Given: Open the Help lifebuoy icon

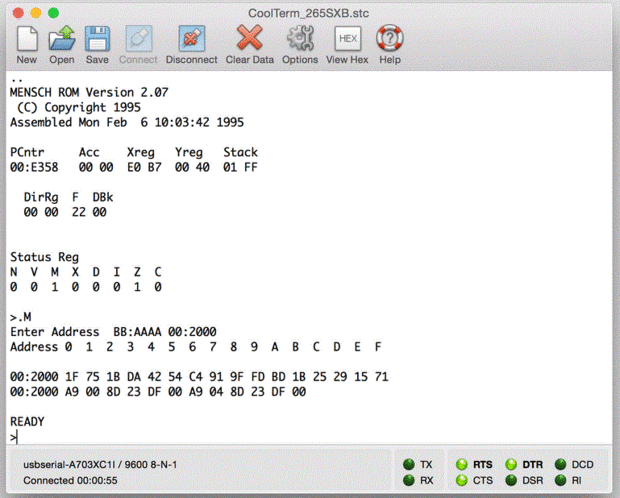Looking at the screenshot, I should 390,38.
